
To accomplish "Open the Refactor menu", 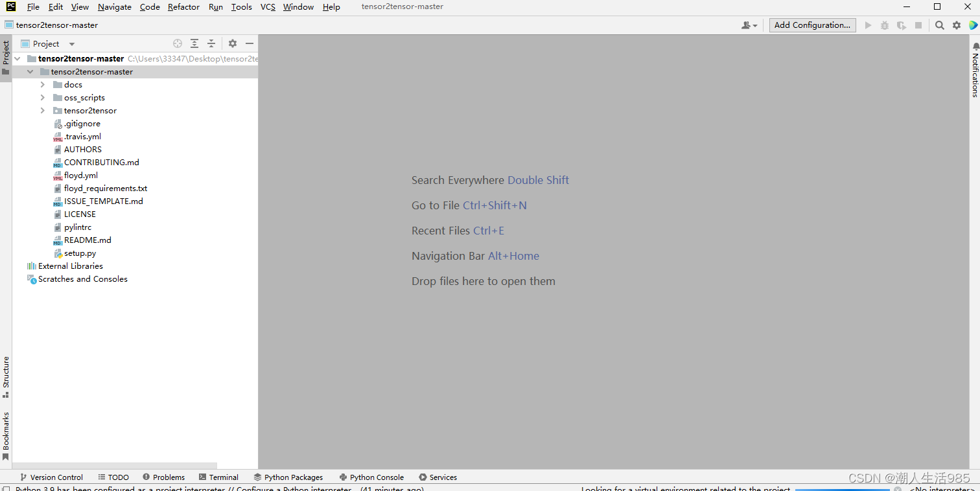I will coord(183,7).
